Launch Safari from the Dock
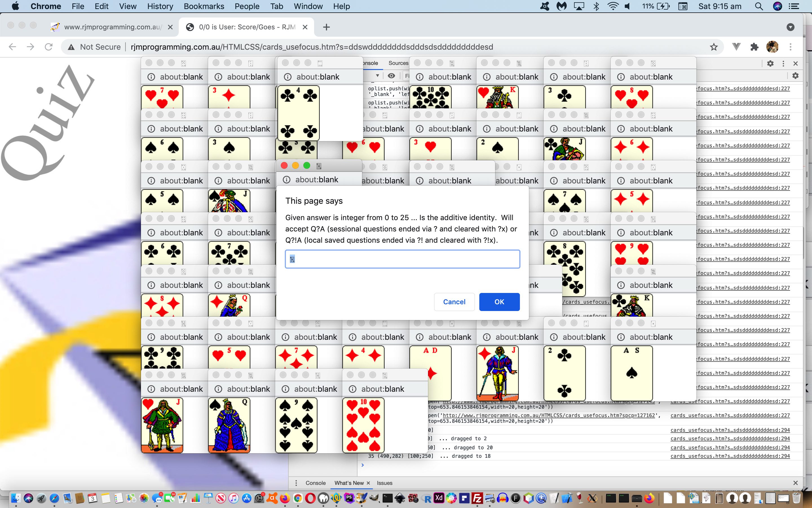Image resolution: width=812 pixels, height=508 pixels. pos(54,498)
